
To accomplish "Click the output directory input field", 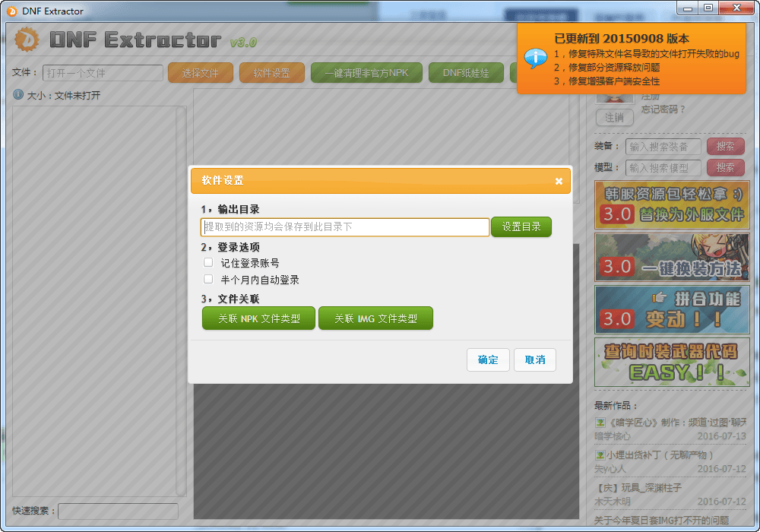I will [344, 226].
